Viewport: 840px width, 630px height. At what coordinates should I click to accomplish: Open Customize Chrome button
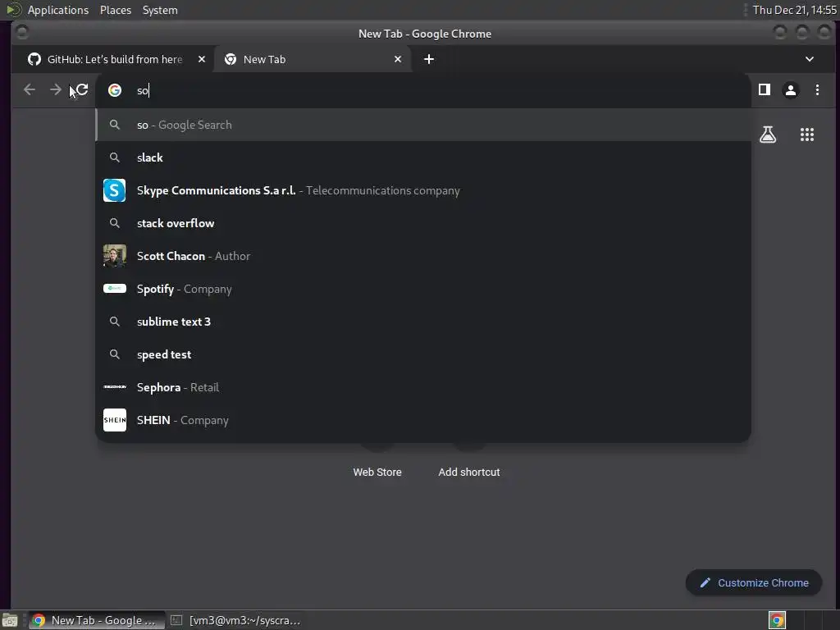(x=754, y=583)
